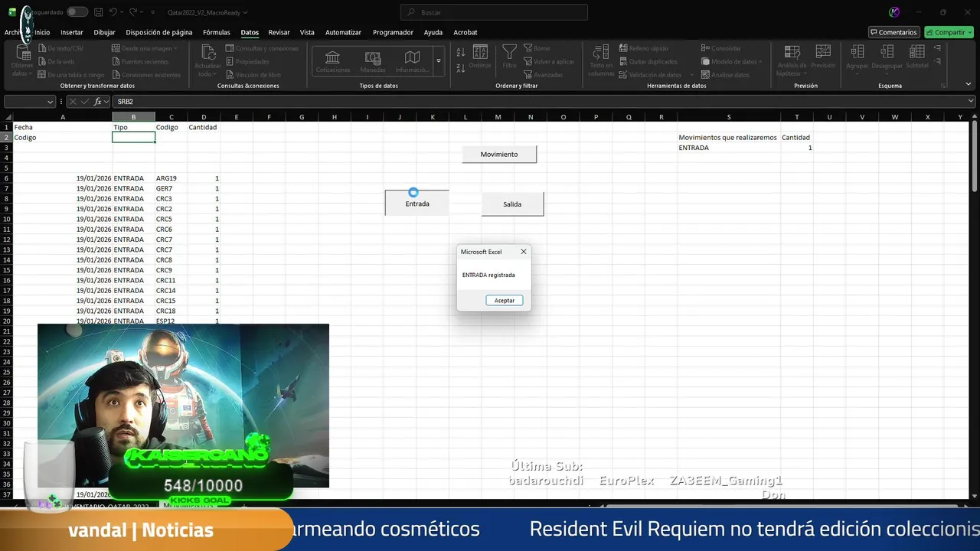Select the Cantidad header cell in column T
Screen dimensions: 980x551
(x=796, y=138)
